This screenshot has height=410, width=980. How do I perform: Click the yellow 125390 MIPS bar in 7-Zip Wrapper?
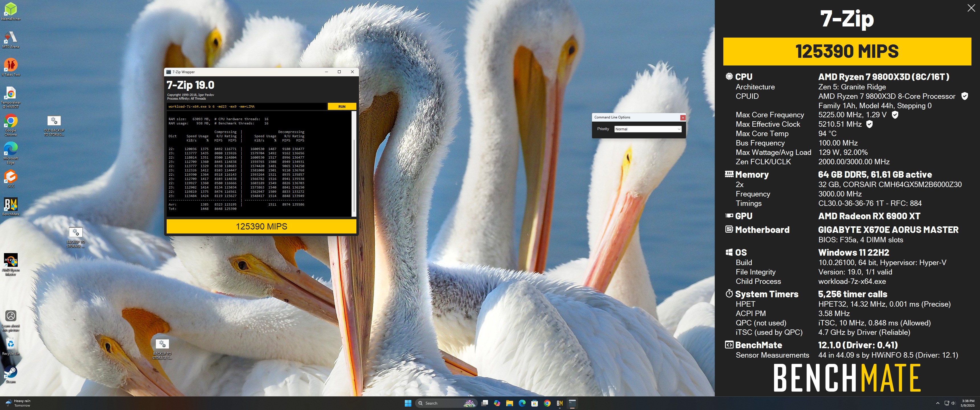(x=261, y=226)
